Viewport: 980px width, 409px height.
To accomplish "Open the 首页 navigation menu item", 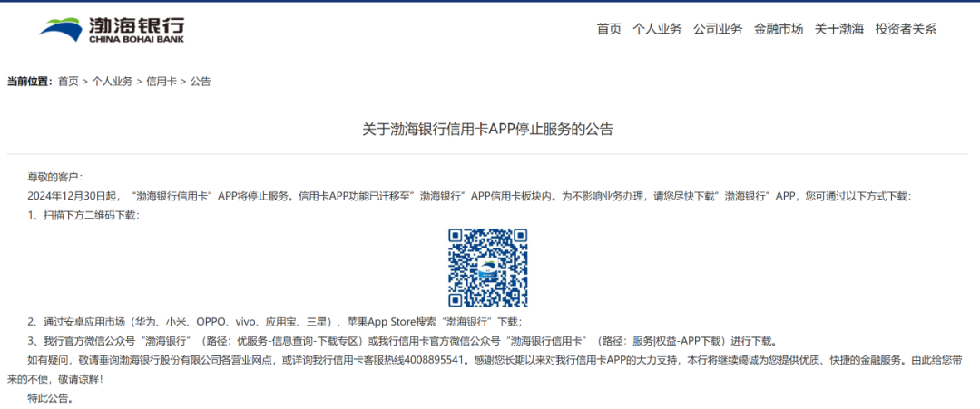I will 609,29.
